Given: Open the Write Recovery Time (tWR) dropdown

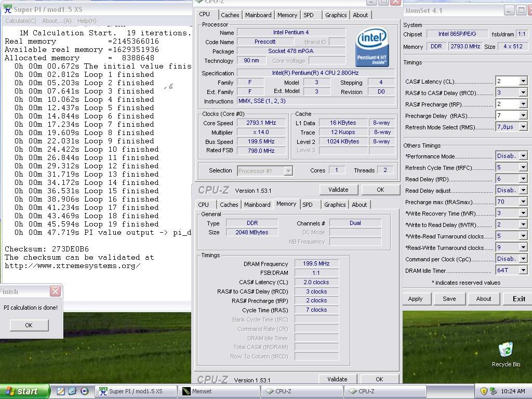Looking at the screenshot, I should coord(523,214).
